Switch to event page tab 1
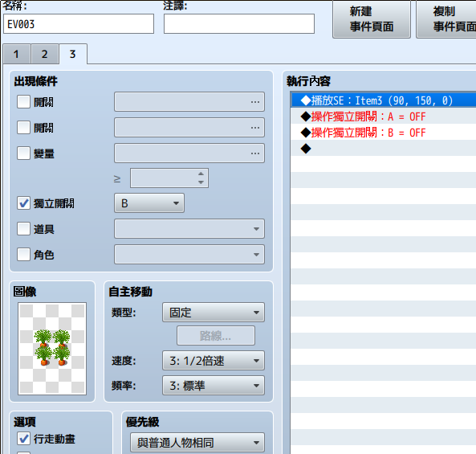Screen dimensions: 476x454 click(16, 55)
